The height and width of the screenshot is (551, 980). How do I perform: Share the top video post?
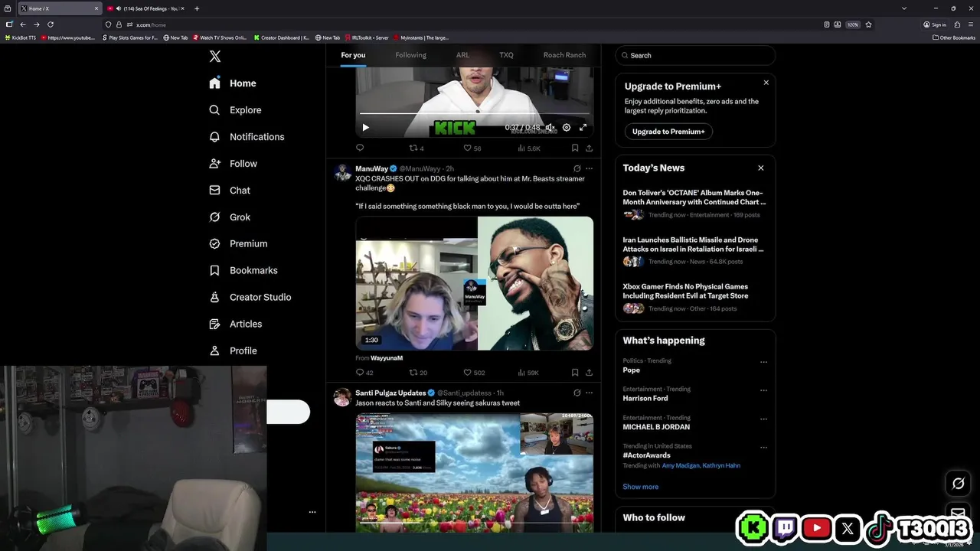(x=589, y=148)
